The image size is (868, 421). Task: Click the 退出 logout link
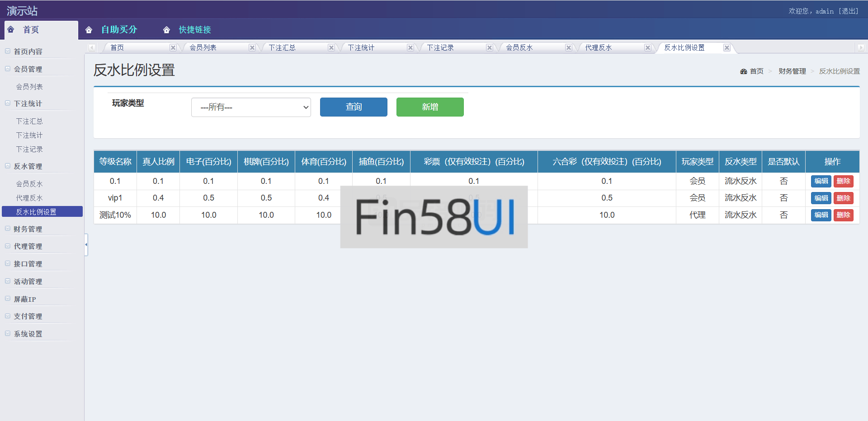(x=849, y=11)
